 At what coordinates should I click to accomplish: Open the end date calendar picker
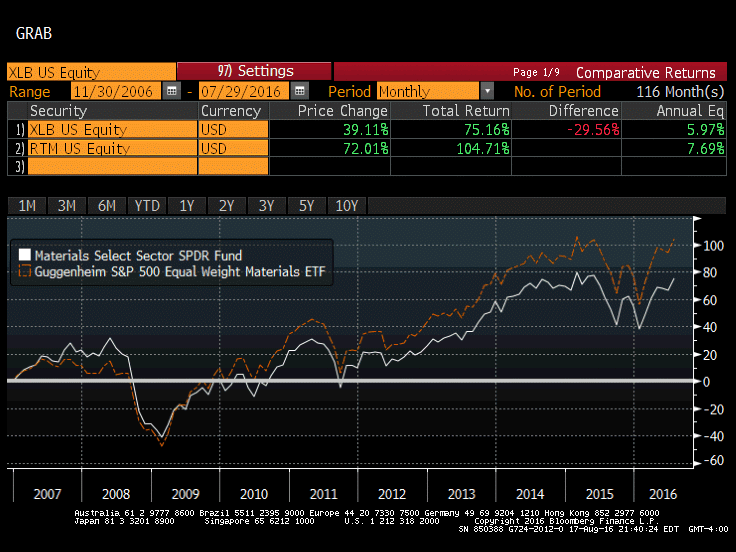(299, 91)
